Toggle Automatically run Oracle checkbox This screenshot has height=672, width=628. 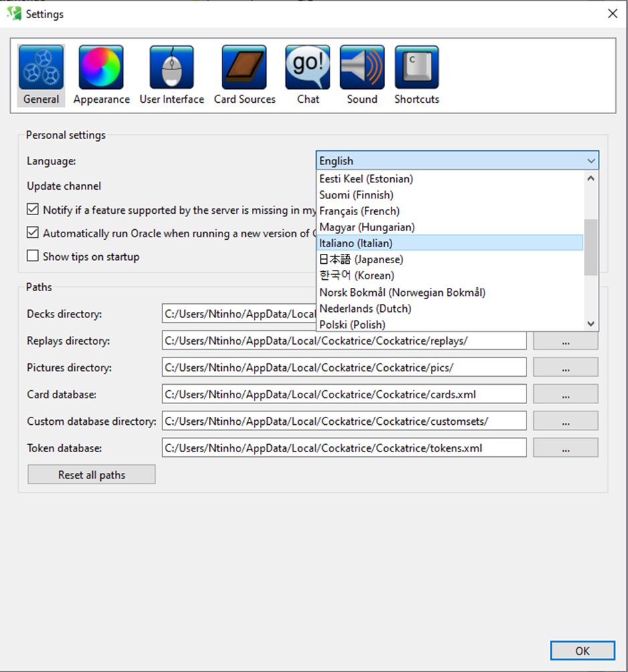[x=33, y=233]
